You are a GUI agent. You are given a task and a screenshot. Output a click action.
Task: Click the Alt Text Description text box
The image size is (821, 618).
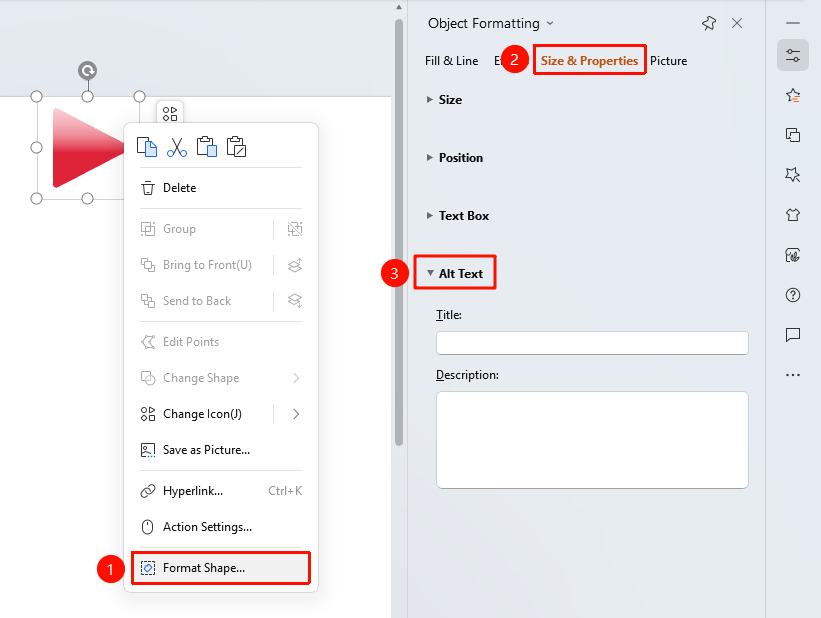592,440
